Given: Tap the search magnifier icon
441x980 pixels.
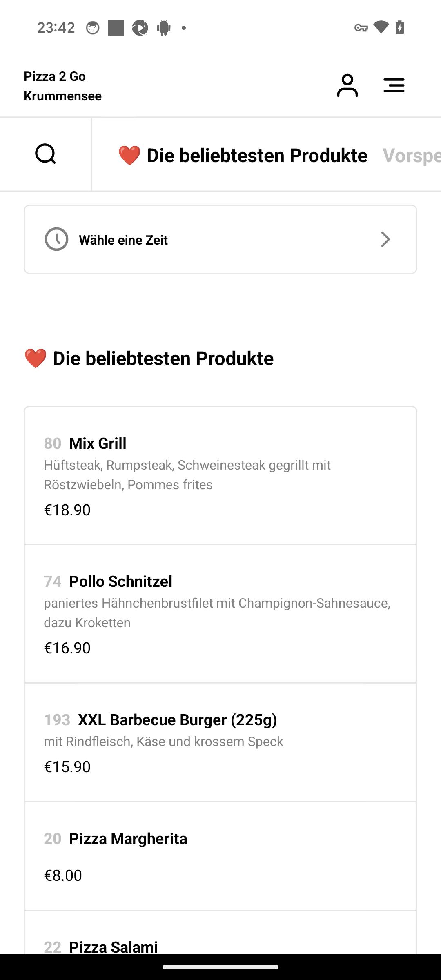Looking at the screenshot, I should click(45, 154).
